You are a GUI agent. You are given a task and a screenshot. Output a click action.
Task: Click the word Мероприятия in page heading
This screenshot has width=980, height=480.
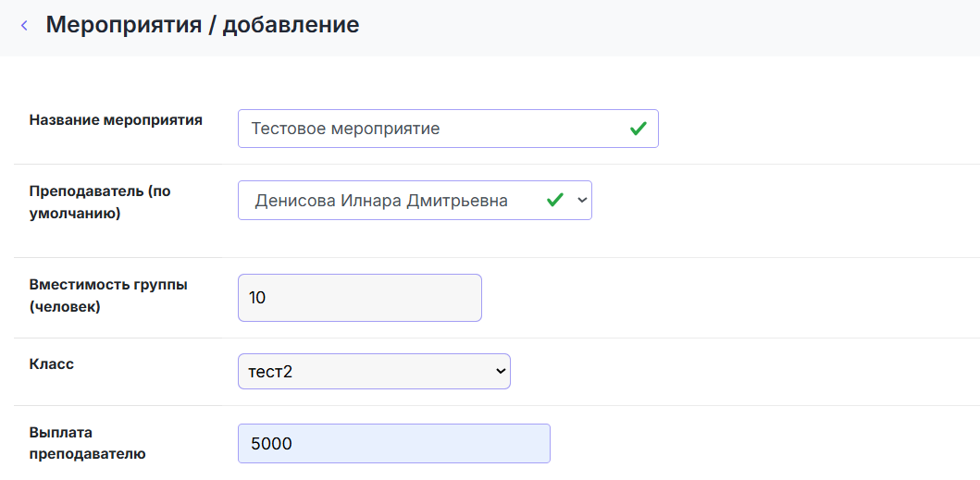pos(124,25)
